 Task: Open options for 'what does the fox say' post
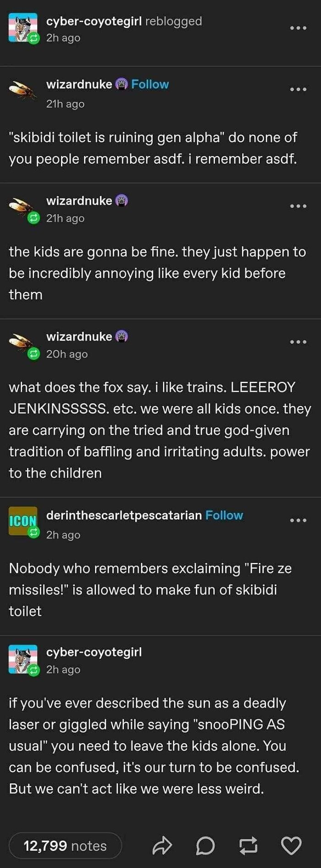[298, 342]
